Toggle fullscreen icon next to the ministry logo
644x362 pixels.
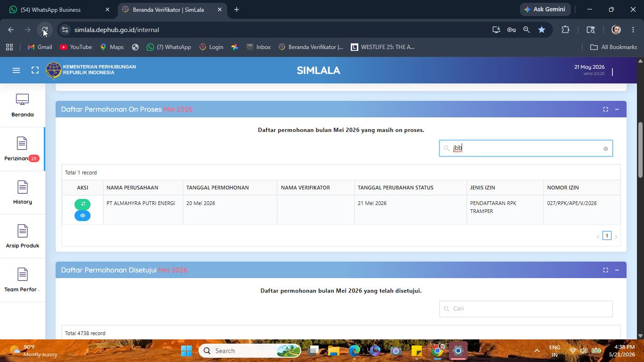point(35,70)
